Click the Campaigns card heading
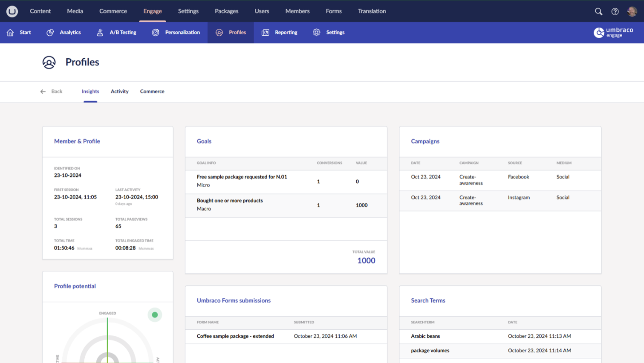This screenshot has width=644, height=363. click(425, 141)
